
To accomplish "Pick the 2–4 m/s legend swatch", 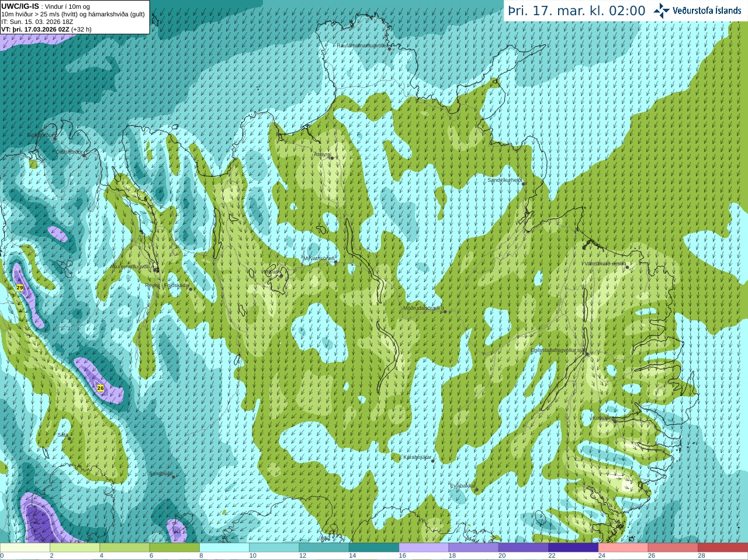I will [x=75, y=548].
